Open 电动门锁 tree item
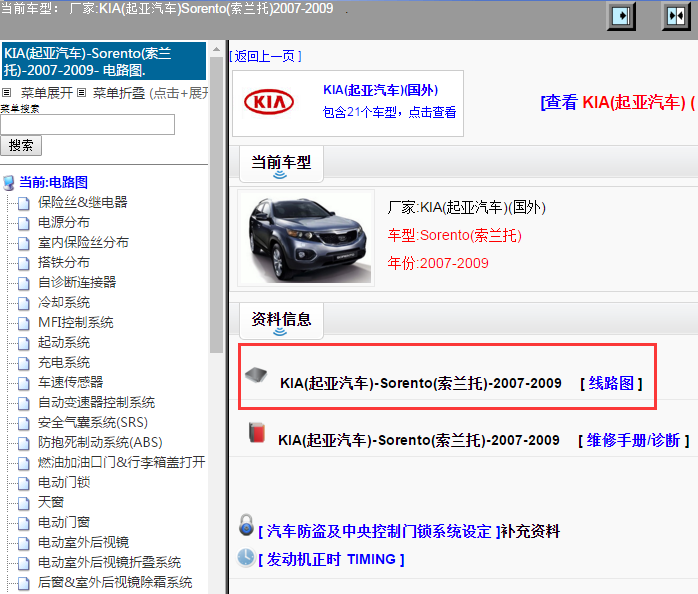Viewport: 698px width, 594px height. [x=64, y=482]
